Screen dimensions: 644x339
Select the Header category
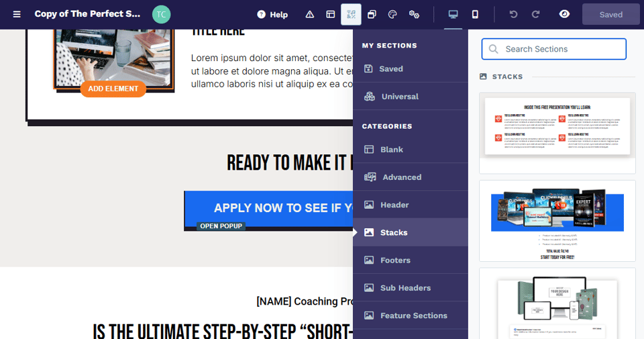point(411,205)
